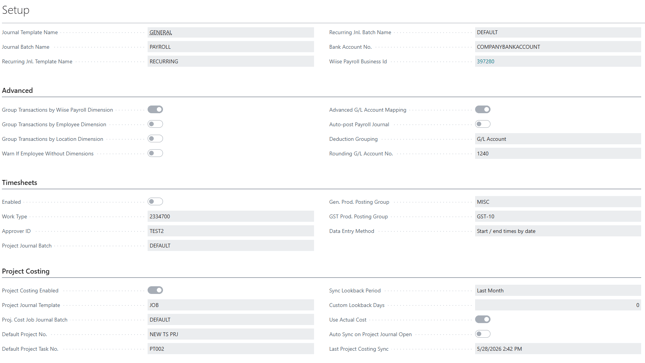This screenshot has width=645, height=363.
Task: Click the Bank Account No. label
Action: click(x=350, y=47)
